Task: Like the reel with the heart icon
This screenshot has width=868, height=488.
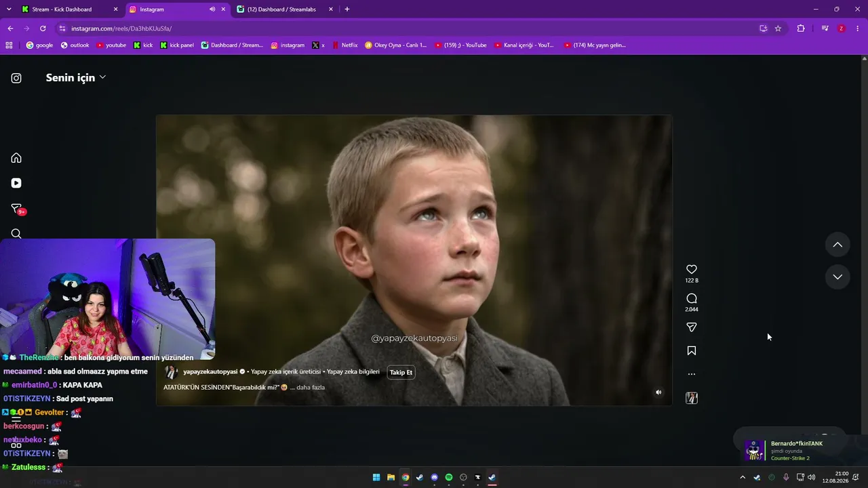Action: click(x=692, y=269)
